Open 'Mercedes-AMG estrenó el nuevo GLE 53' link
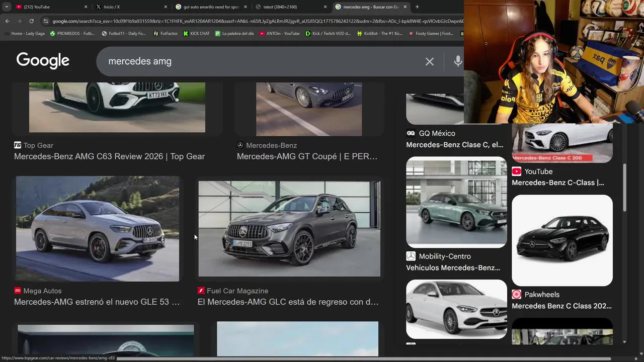Viewport: 644px width, 362px height. click(97, 302)
